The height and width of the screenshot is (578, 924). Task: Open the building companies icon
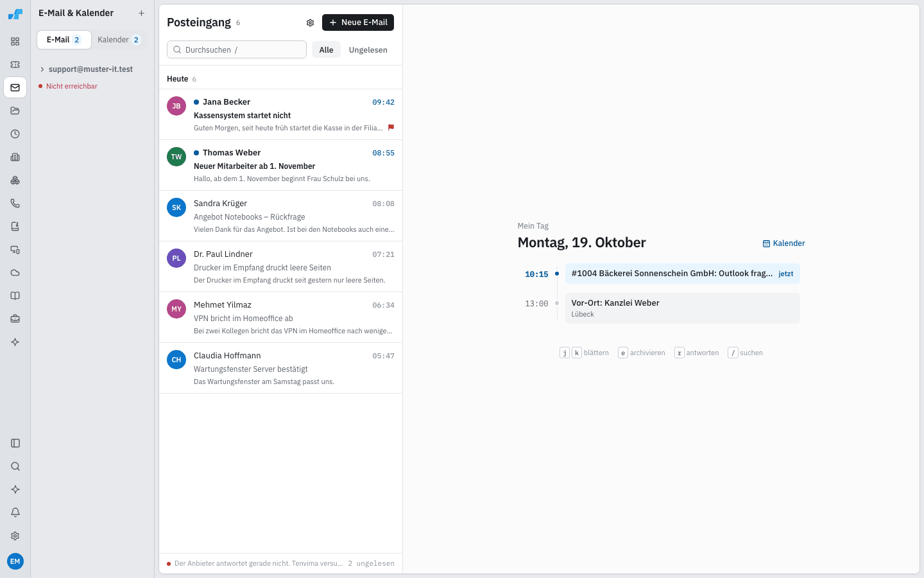pyautogui.click(x=15, y=157)
